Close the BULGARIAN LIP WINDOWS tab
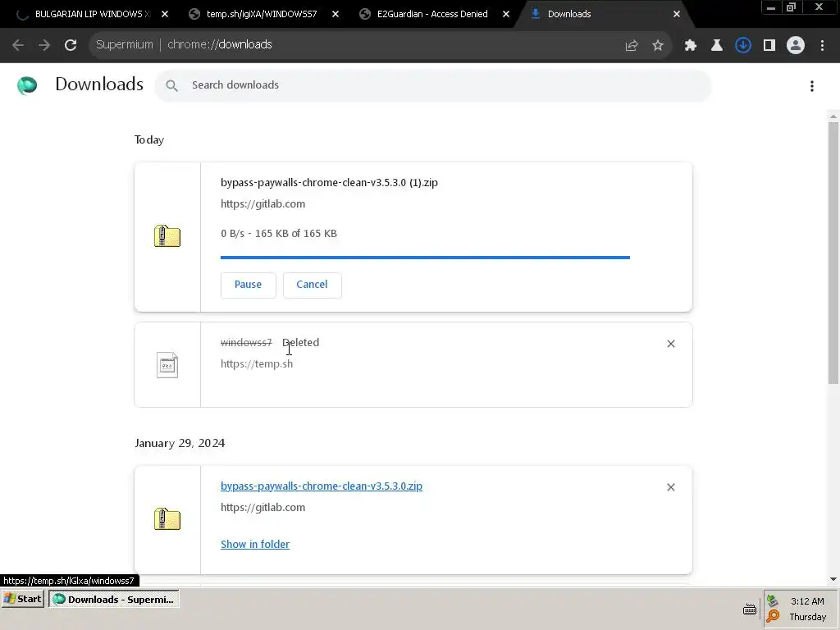840x630 pixels. [x=165, y=15]
